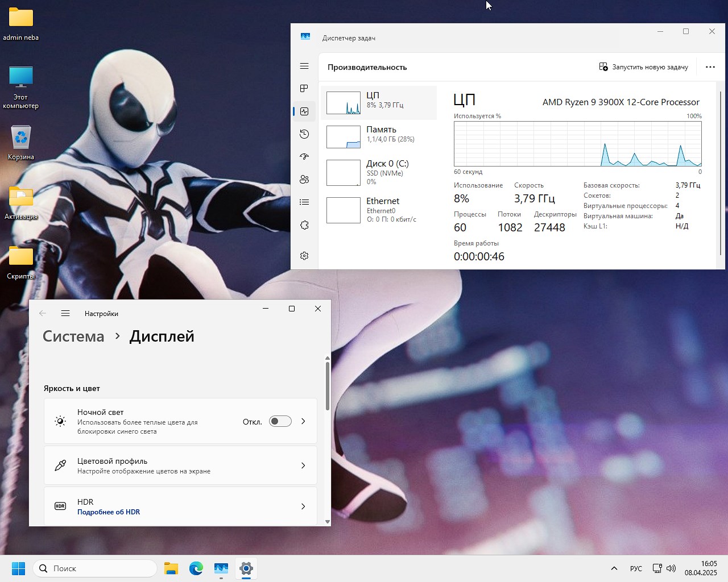Open Startup apps page icon
This screenshot has height=582, width=728.
click(x=304, y=156)
